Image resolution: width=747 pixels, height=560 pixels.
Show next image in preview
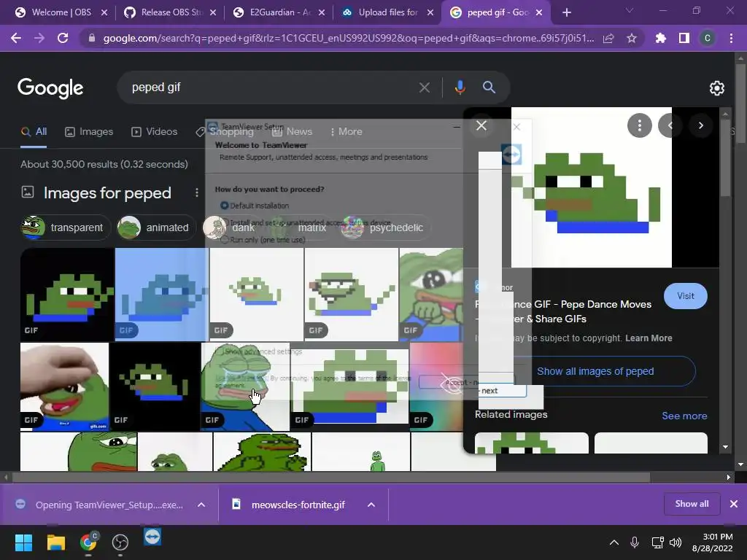[701, 125]
